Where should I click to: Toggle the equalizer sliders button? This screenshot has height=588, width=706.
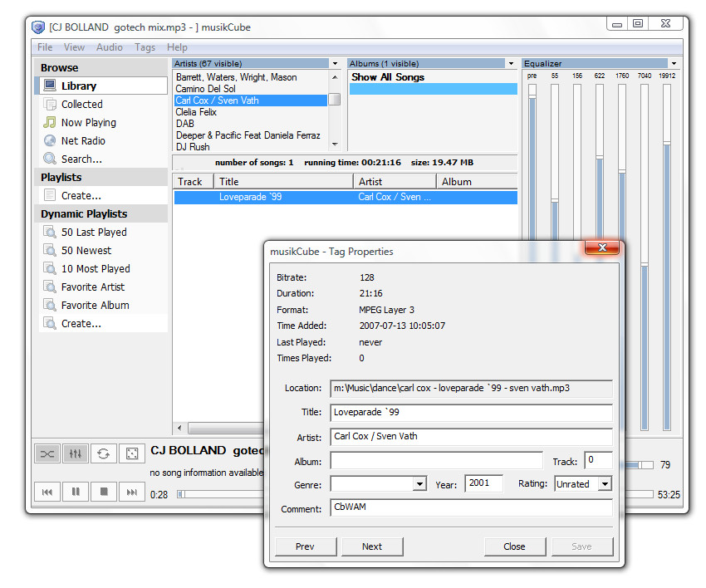point(76,453)
